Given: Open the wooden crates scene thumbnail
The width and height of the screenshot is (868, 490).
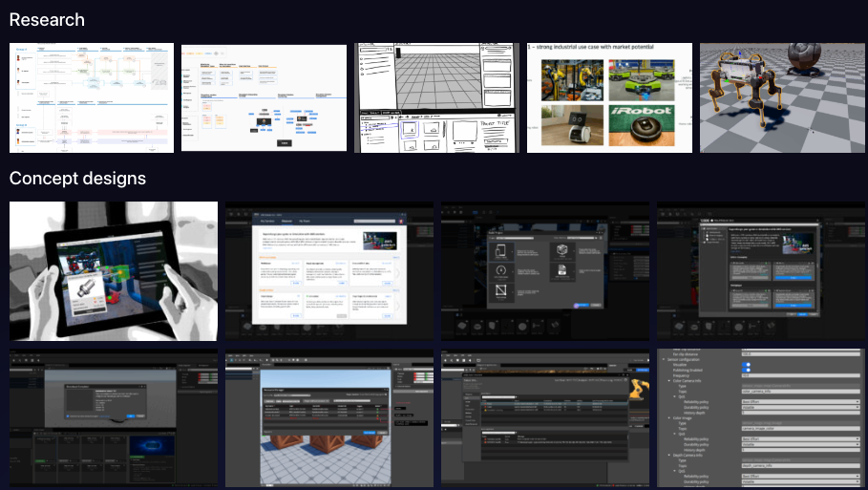Looking at the screenshot, I should point(329,418).
